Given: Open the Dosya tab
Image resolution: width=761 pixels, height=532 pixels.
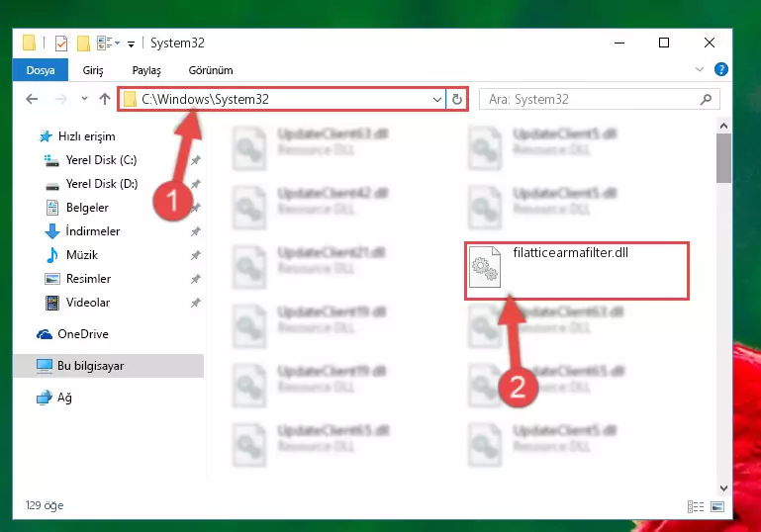Looking at the screenshot, I should 41,70.
